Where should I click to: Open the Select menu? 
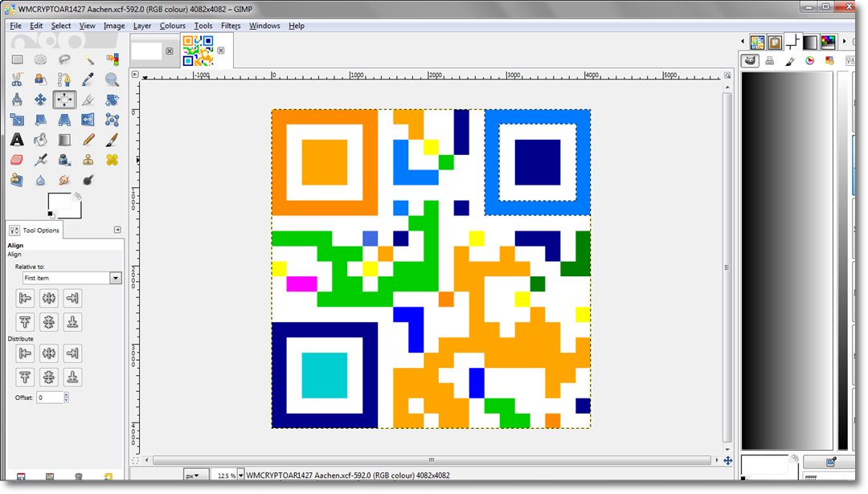(x=61, y=26)
